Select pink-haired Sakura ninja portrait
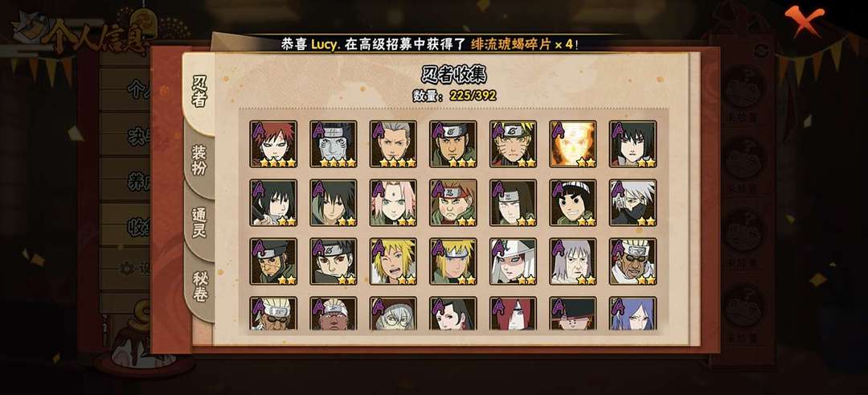This screenshot has width=868, height=395. pyautogui.click(x=393, y=203)
